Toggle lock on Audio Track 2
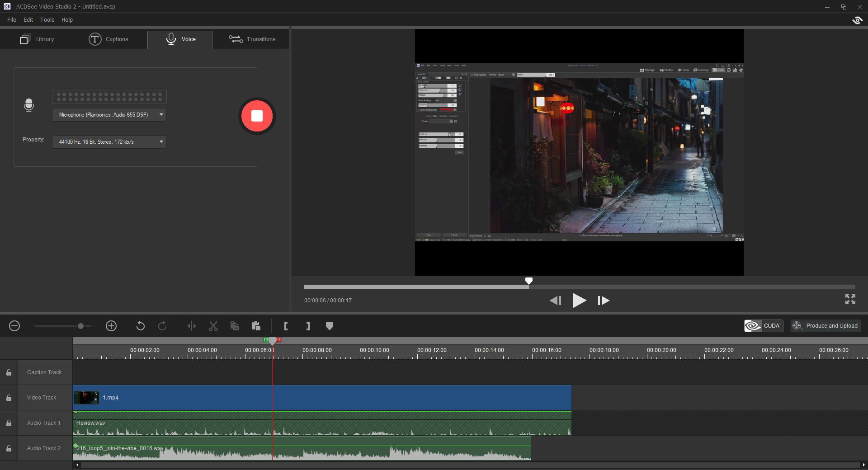868x470 pixels. (x=9, y=448)
